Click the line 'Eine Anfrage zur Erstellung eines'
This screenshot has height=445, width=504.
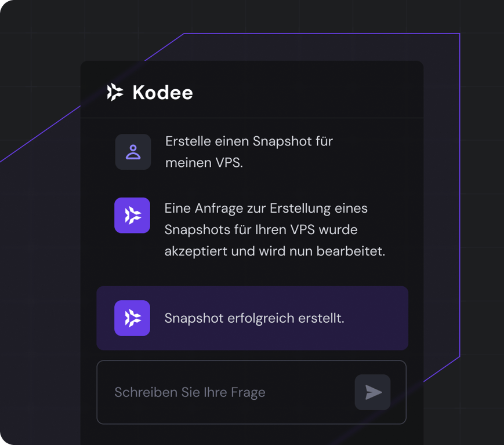point(266,208)
